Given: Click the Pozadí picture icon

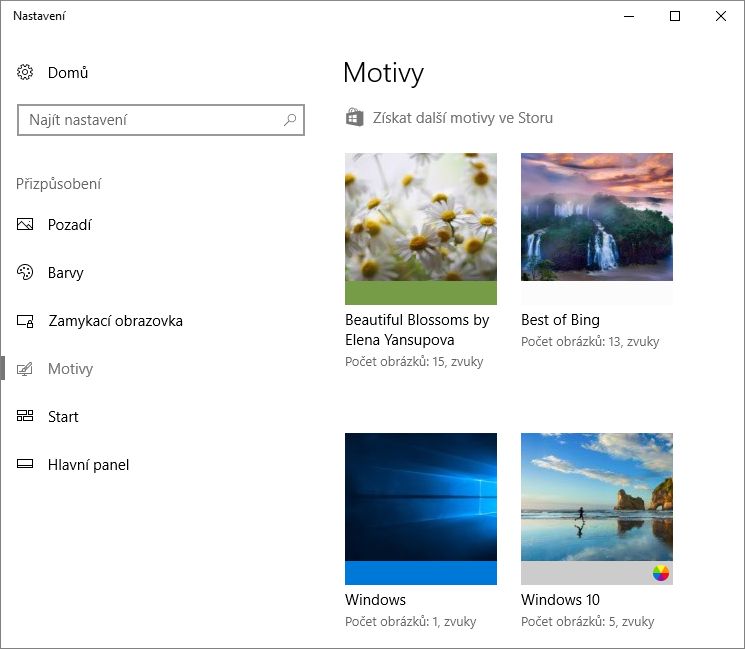Looking at the screenshot, I should 25,224.
